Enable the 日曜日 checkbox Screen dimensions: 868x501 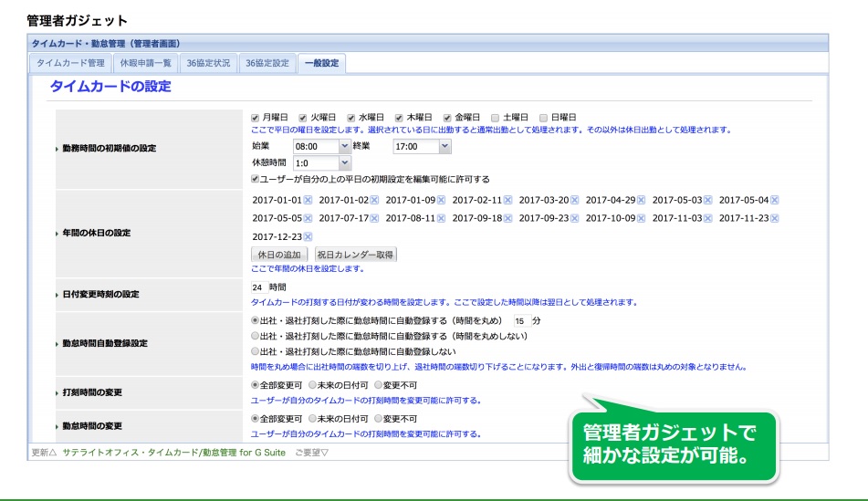(x=544, y=118)
